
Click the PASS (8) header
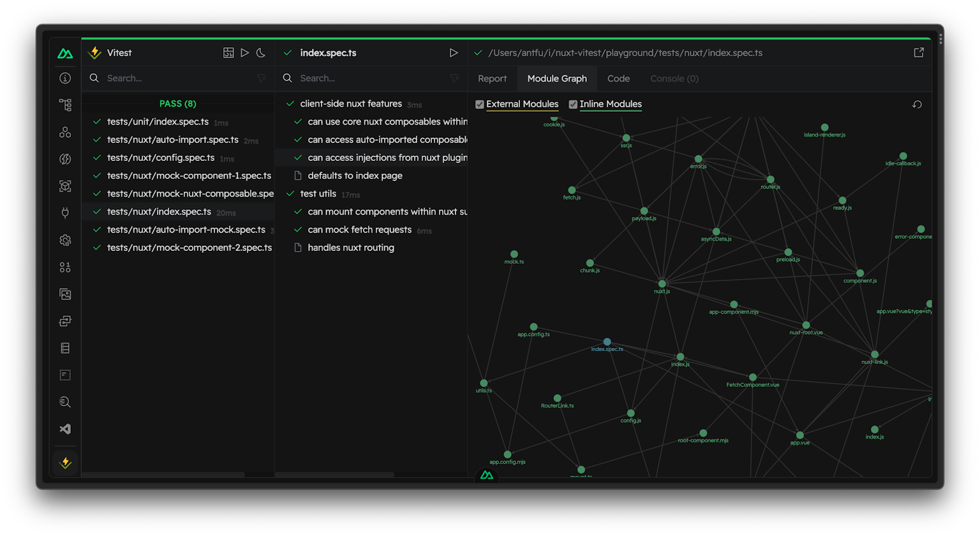click(178, 103)
